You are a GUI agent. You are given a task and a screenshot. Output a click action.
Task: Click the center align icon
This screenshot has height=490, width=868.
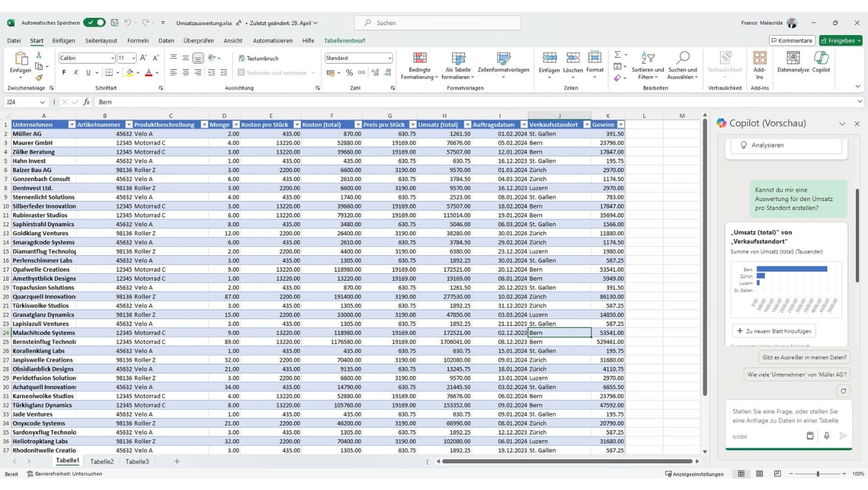(186, 73)
